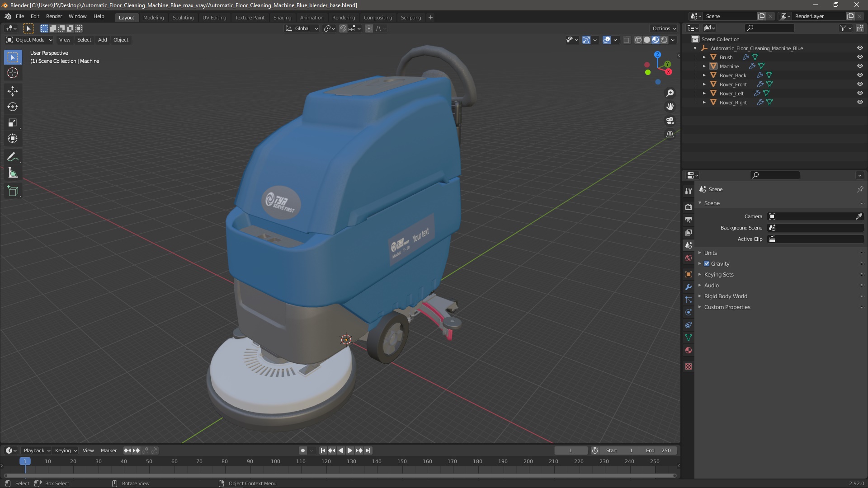Click the current frame number field
The height and width of the screenshot is (488, 868).
click(x=571, y=450)
